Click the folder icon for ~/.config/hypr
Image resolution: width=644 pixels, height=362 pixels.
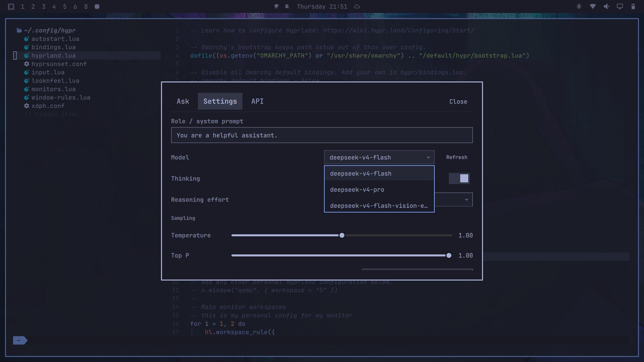click(x=19, y=31)
